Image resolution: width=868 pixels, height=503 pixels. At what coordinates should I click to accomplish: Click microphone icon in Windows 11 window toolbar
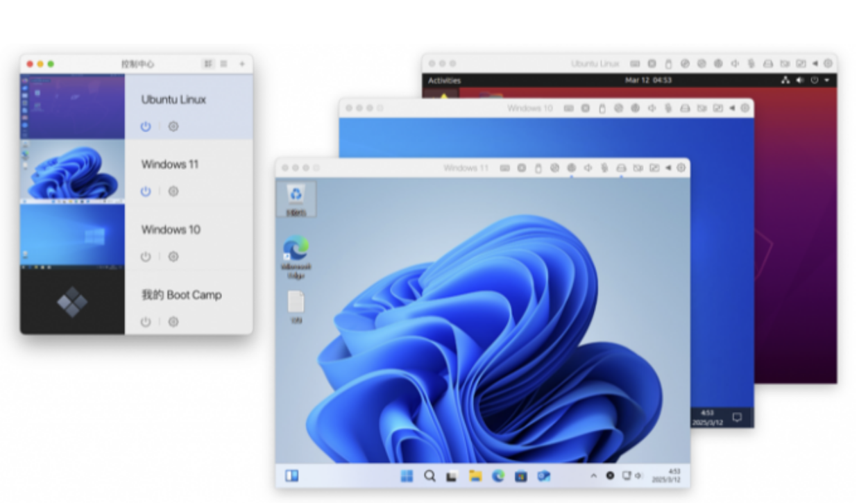tap(604, 168)
